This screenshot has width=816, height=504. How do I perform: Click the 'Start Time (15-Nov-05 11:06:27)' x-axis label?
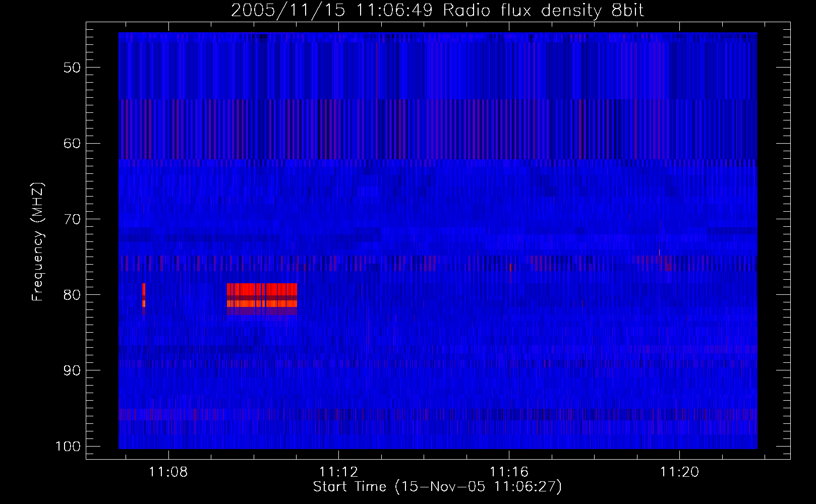(x=437, y=487)
